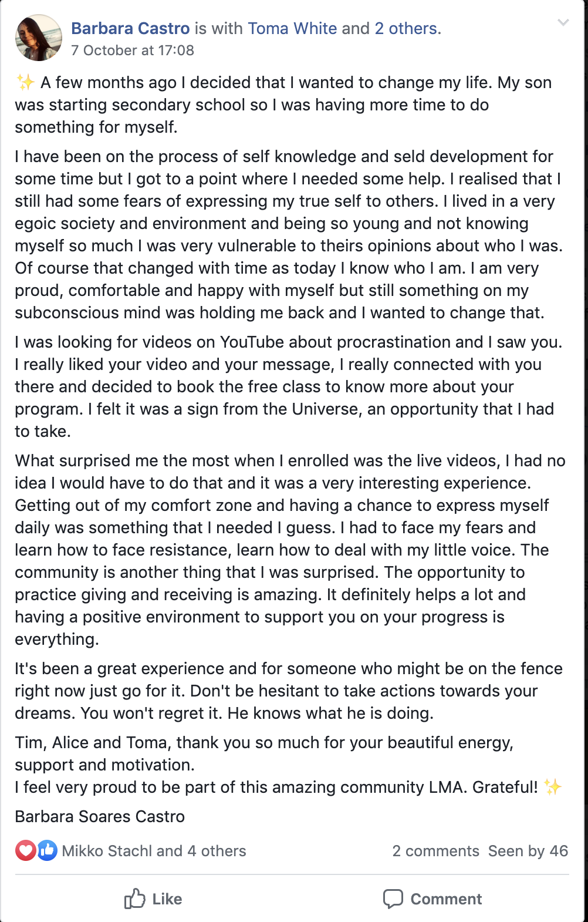View reactions from Mikko Stachl and 4 others

(x=154, y=851)
